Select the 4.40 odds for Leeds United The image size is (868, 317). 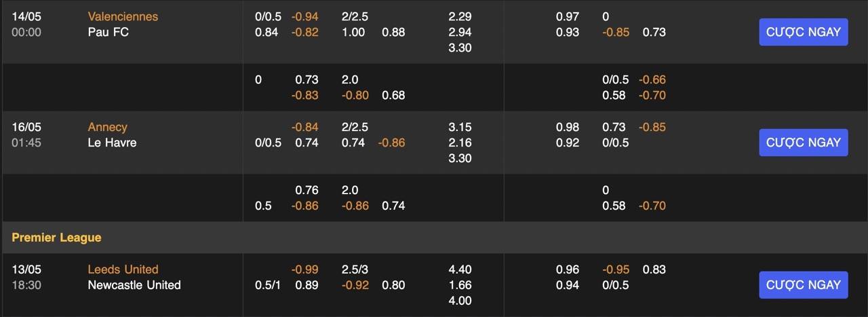point(460,269)
